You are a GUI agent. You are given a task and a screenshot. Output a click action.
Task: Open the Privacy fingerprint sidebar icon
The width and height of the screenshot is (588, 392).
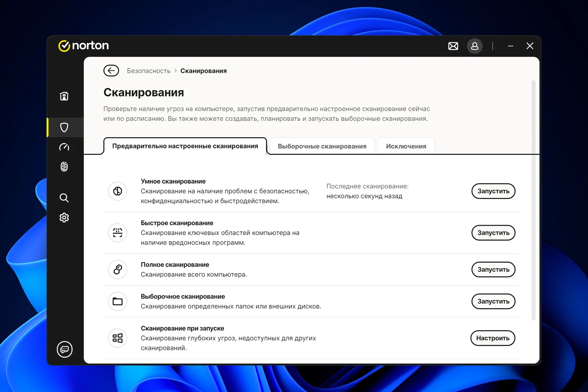tap(64, 167)
